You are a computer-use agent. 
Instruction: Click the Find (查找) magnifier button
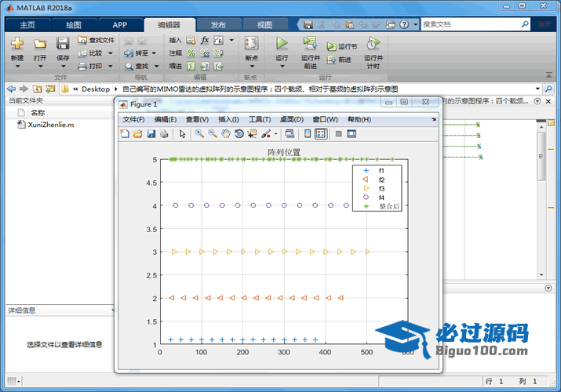137,66
